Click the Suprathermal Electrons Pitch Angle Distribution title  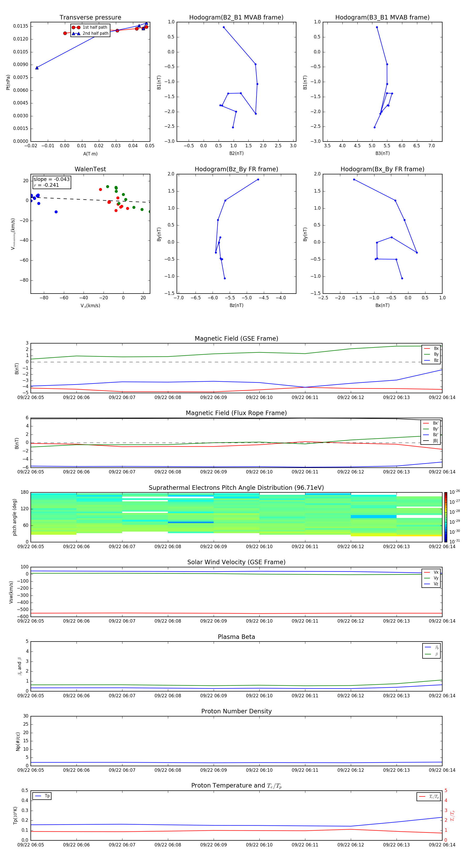pyautogui.click(x=236, y=488)
